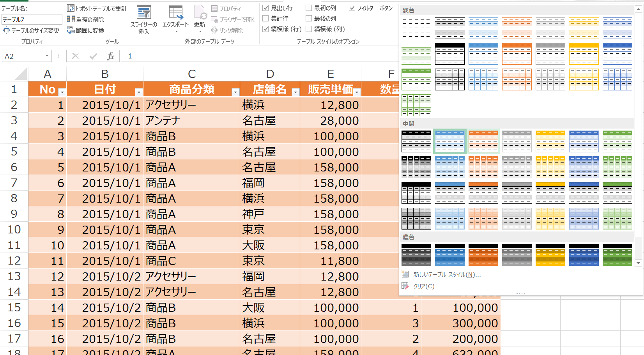Enable 最後の列 checkbox
Image resolution: width=644 pixels, height=355 pixels.
tap(309, 18)
